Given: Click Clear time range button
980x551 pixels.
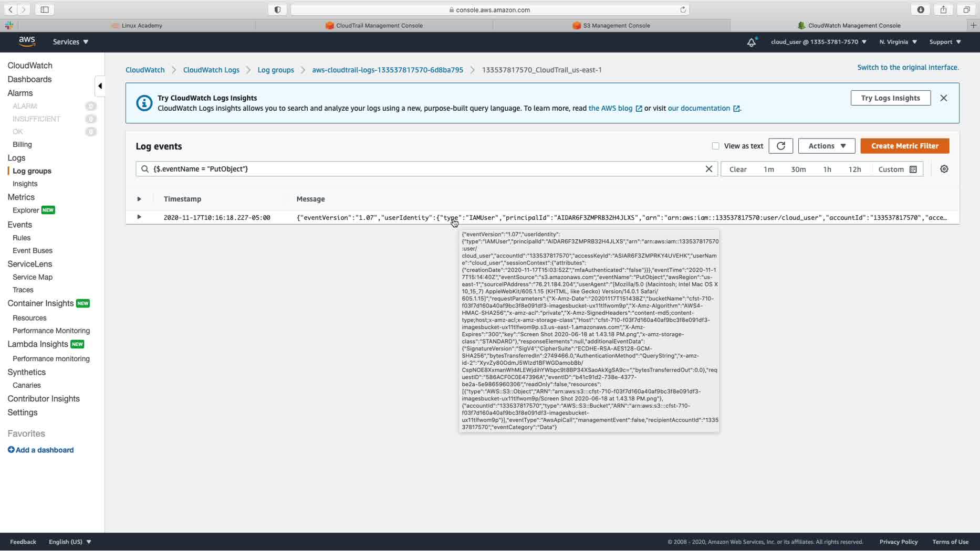Looking at the screenshot, I should pos(737,169).
